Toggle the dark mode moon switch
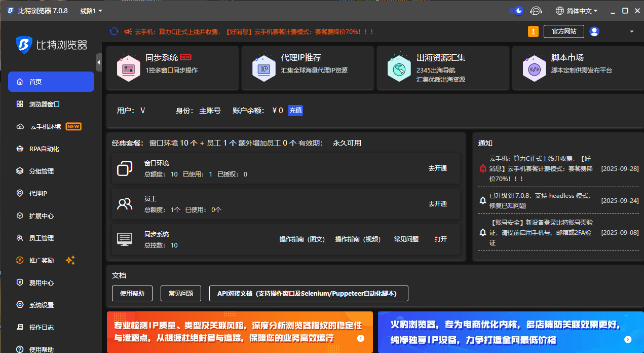Viewport: 644px width, 353px height. (x=516, y=10)
